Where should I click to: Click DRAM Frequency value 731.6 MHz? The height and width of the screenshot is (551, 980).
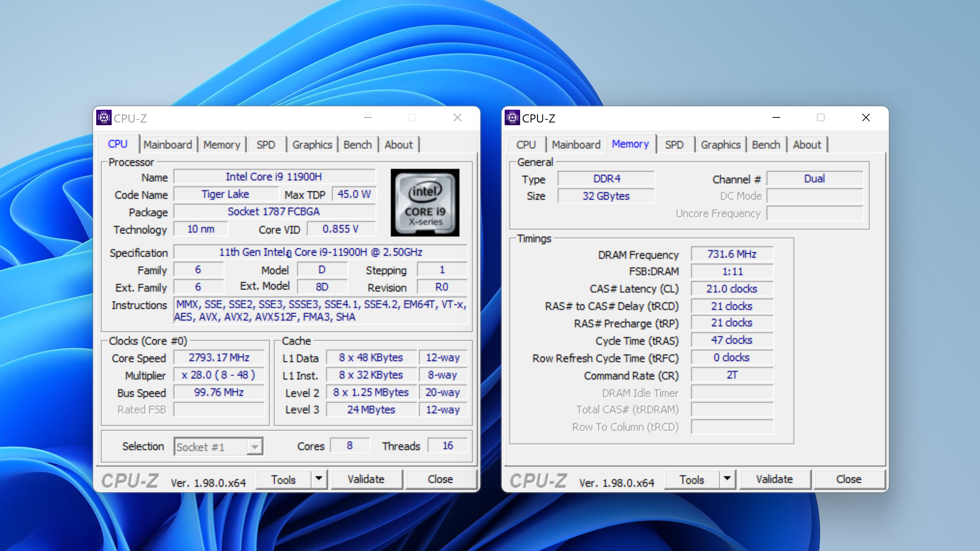732,254
